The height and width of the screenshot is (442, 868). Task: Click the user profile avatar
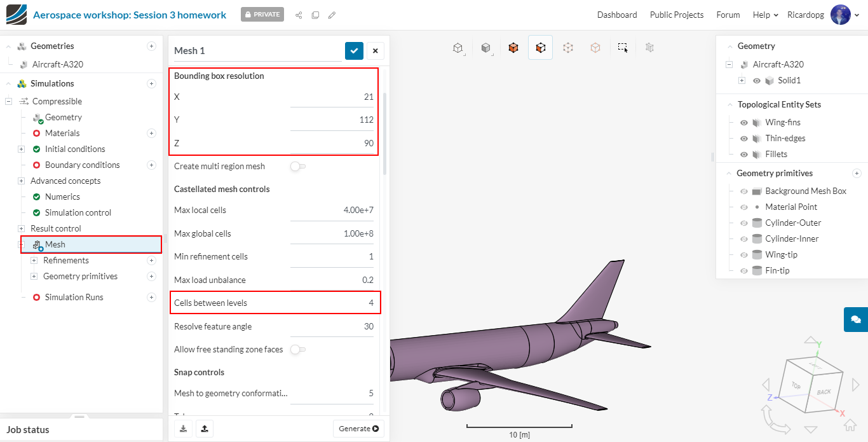(840, 15)
